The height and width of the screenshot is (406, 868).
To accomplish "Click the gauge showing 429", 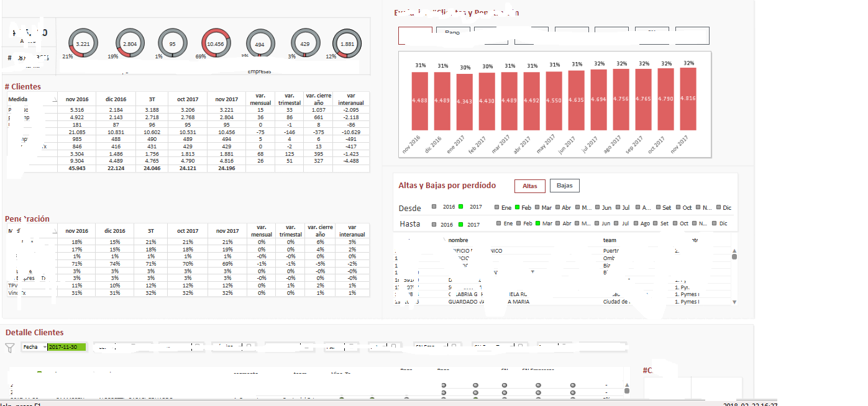I will (305, 43).
